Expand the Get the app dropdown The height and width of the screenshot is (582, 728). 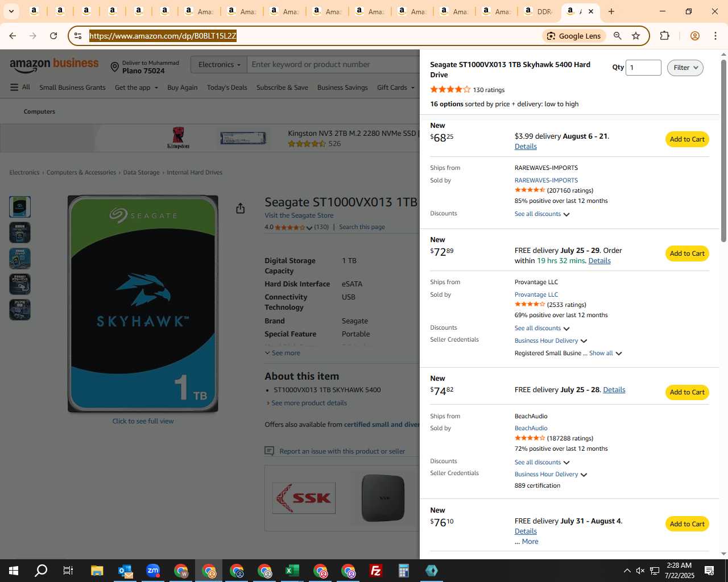point(136,88)
